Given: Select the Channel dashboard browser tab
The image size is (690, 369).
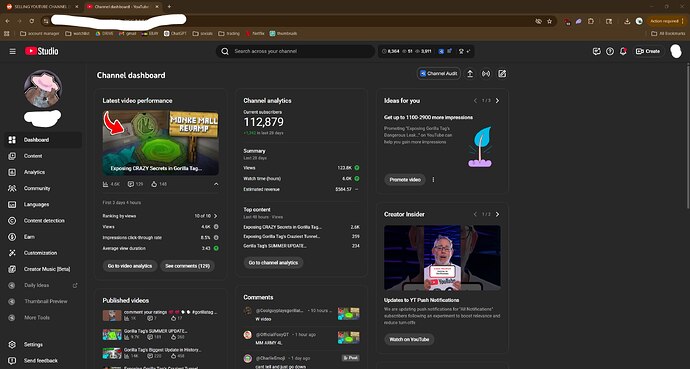Looking at the screenshot, I should coord(122,7).
